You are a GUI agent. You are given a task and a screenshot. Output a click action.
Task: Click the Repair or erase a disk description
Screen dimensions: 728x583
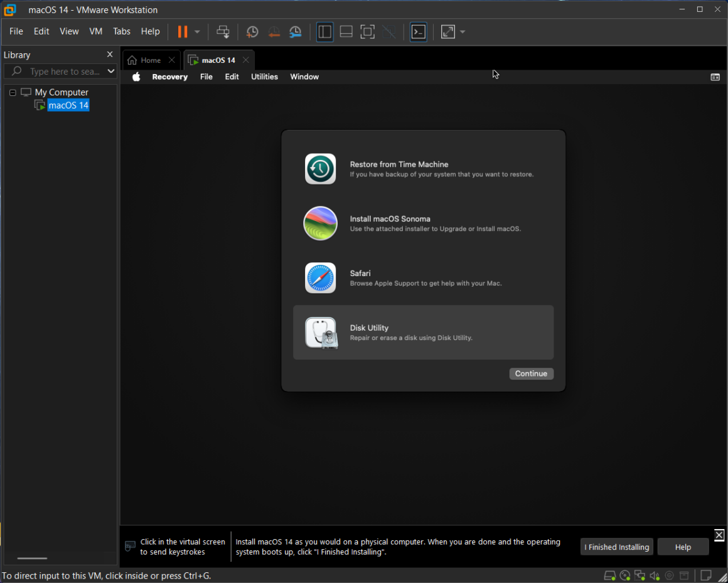[411, 338]
